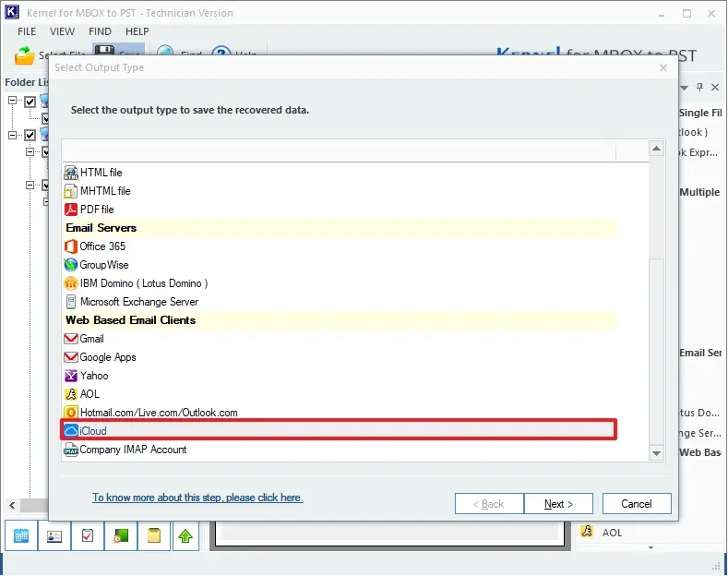
Task: Click the purple Yahoo icon
Action: click(x=70, y=376)
